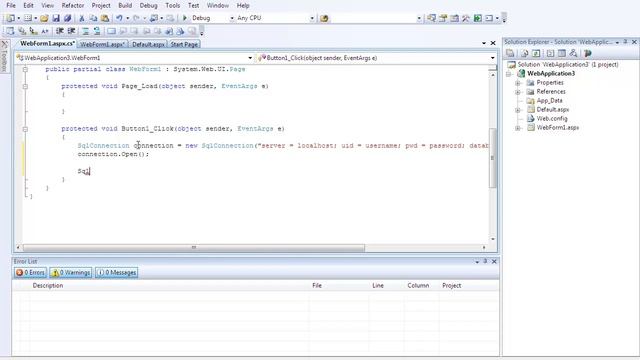
Task: Click the Refresh icon in Solution Explorer
Action: tap(536, 53)
